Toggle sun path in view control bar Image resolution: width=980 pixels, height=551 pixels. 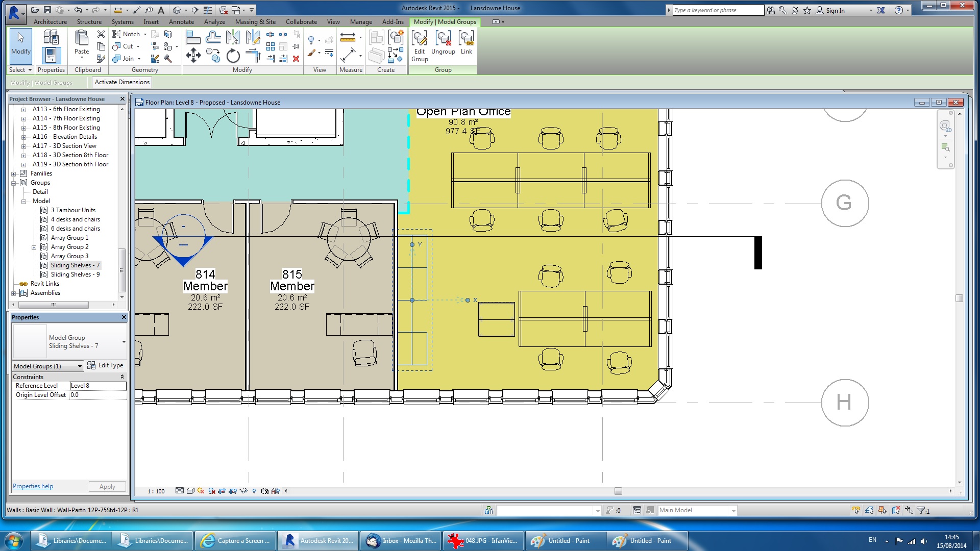coord(201,491)
